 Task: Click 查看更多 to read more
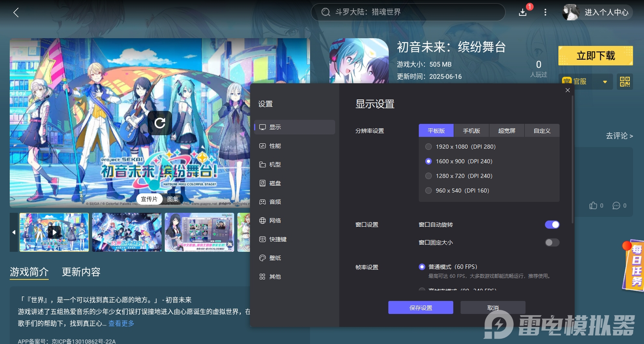click(x=121, y=323)
